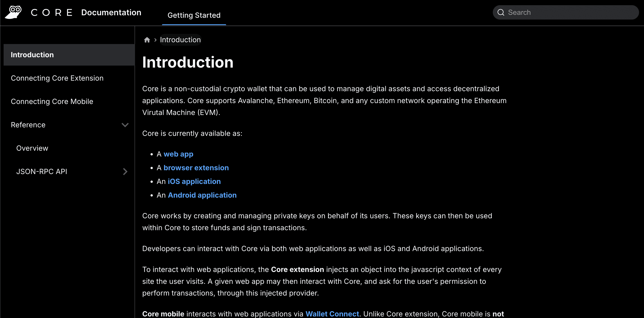644x318 pixels.
Task: Visit the iOS application link
Action: point(194,181)
